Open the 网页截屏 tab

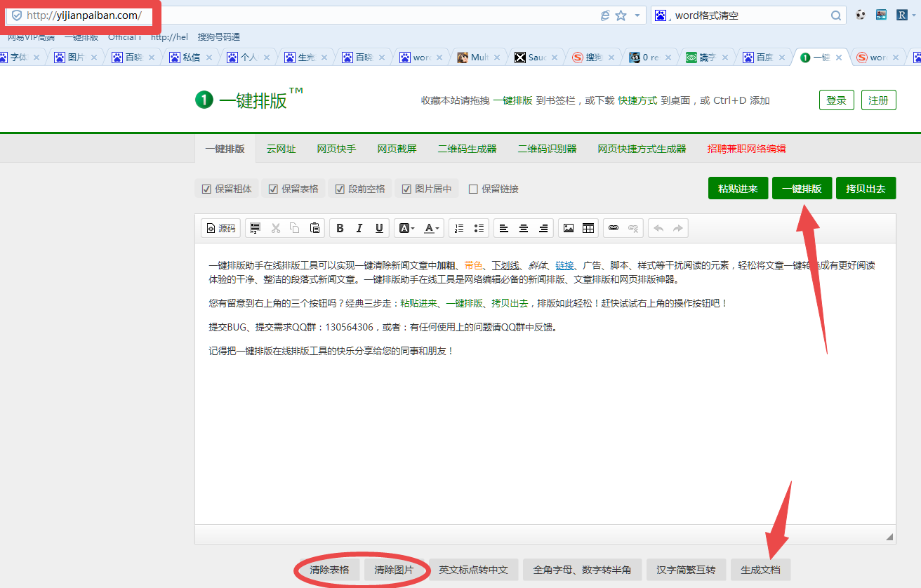point(397,149)
